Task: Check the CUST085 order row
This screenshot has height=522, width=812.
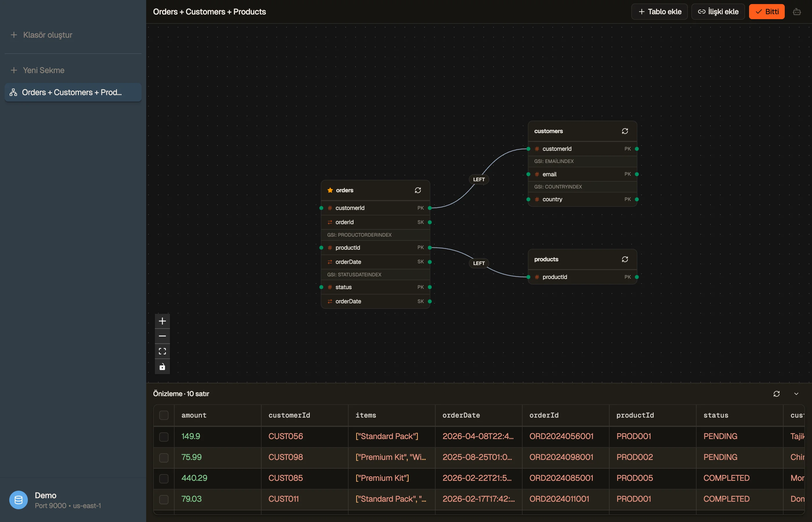Action: 164,478
